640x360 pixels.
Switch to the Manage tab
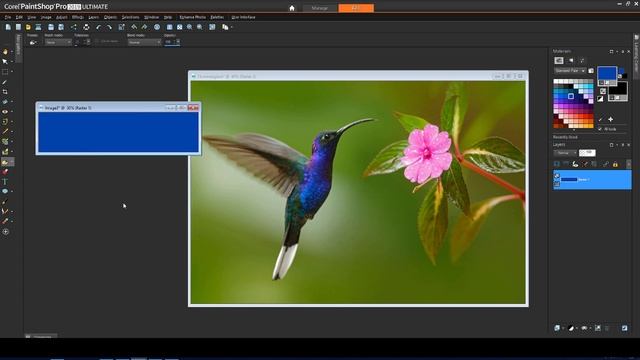pyautogui.click(x=320, y=8)
